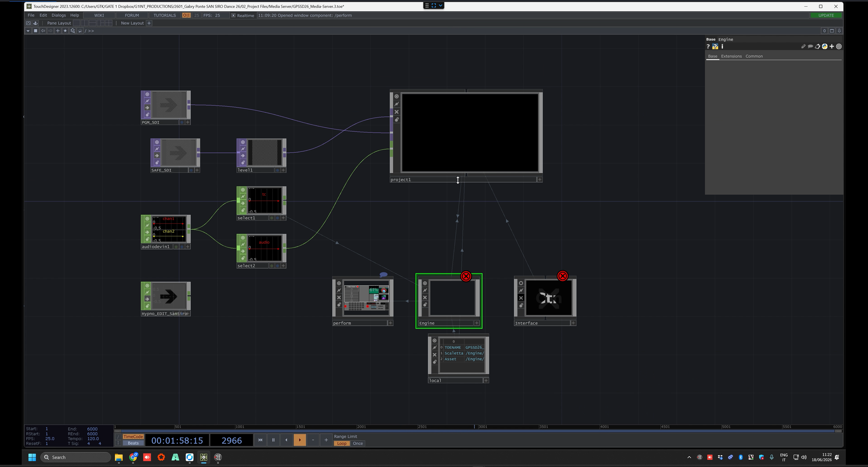The height and width of the screenshot is (467, 868).
Task: Toggle the Realtime checkbox
Action: tap(233, 15)
